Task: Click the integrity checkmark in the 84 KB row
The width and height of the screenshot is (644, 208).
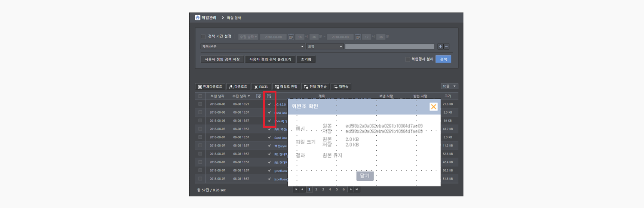Action: click(269, 121)
